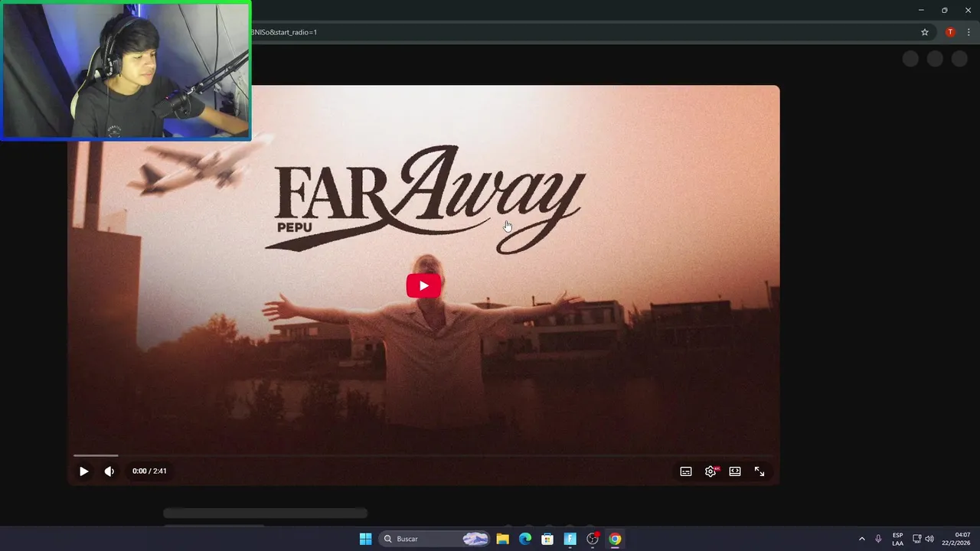Open network settings tray icon
The width and height of the screenshot is (980, 551).
click(x=916, y=539)
